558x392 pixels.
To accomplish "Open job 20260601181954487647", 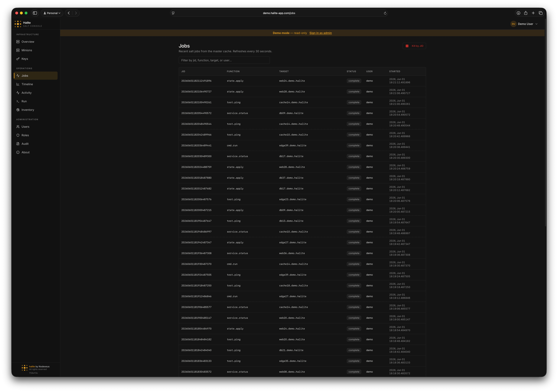I will (x=196, y=221).
